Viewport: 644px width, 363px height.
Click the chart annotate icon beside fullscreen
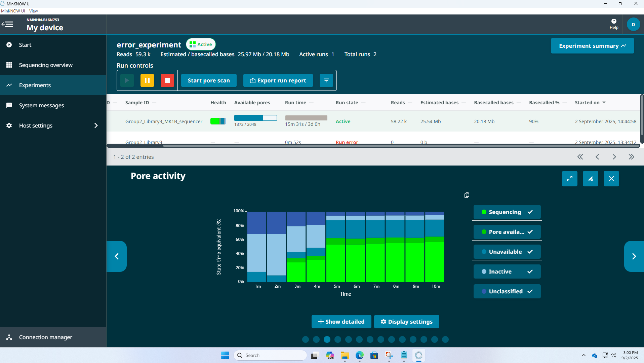pos(590,179)
